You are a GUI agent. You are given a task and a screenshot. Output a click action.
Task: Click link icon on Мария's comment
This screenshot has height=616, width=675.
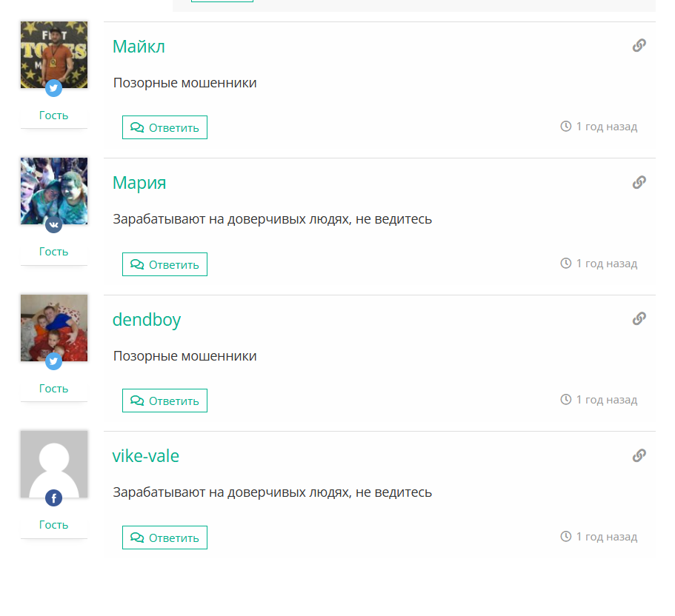[639, 182]
